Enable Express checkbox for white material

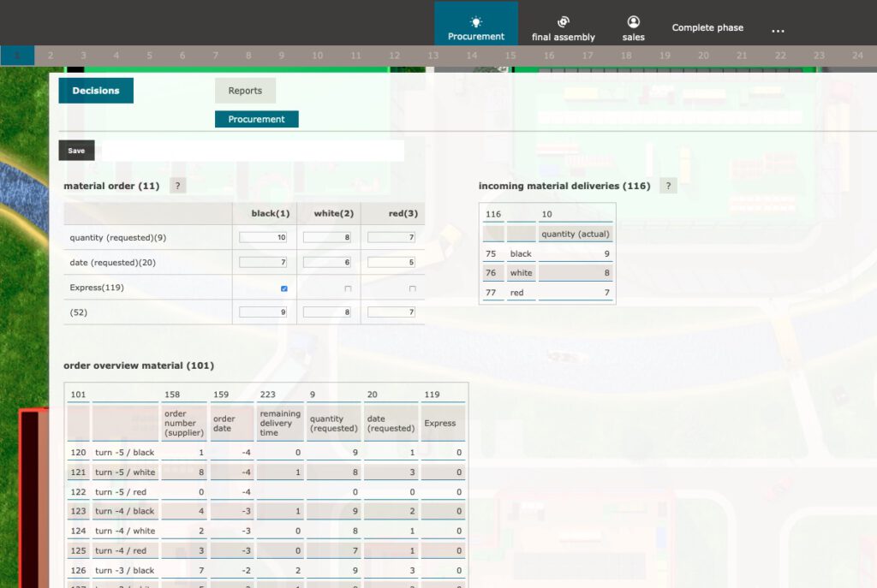click(x=348, y=288)
